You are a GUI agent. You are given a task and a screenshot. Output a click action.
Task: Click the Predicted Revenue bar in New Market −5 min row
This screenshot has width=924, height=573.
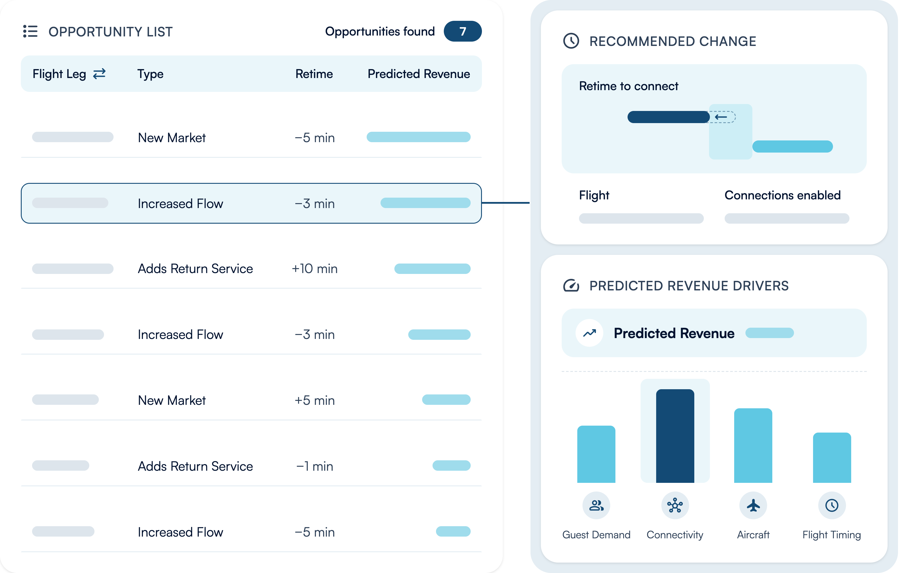coord(418,137)
